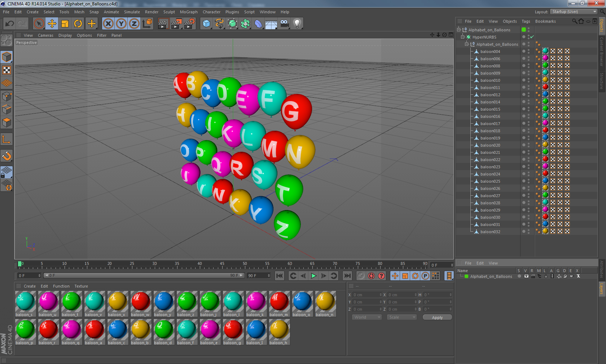Open the World coordinate dropdown

(367, 317)
